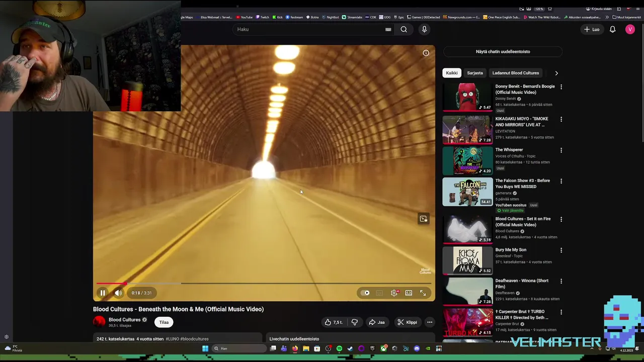Open options for The Falcon Show #3
Image resolution: width=644 pixels, height=362 pixels.
point(561,181)
